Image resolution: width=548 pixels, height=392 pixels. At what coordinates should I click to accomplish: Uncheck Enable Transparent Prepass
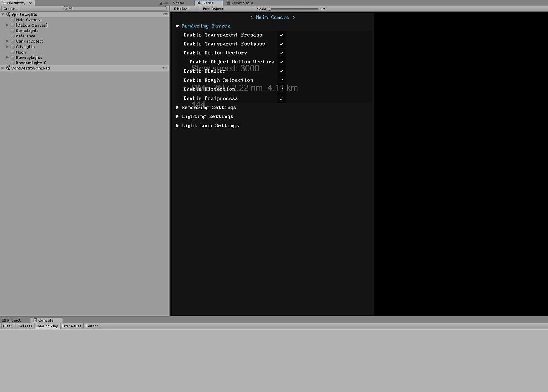[281, 35]
